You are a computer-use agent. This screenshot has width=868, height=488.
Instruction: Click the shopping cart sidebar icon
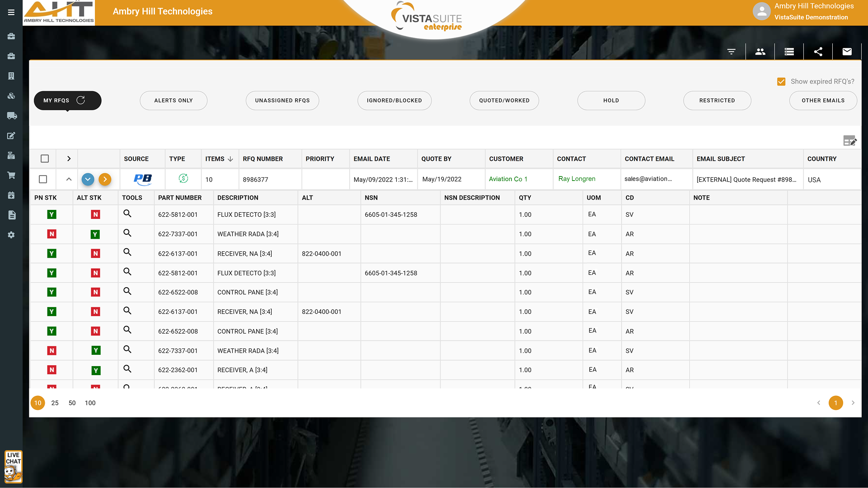tap(11, 175)
